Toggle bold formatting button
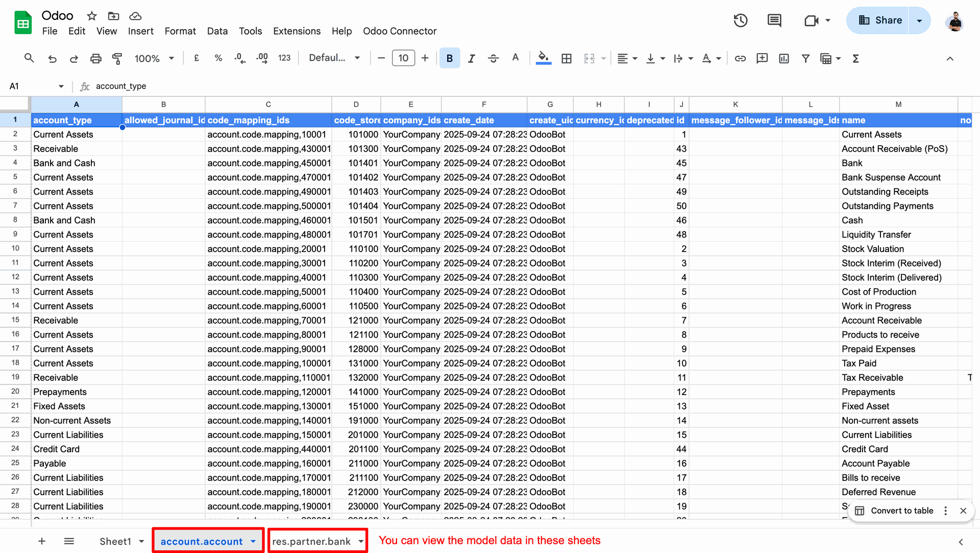Viewport: 980px width, 553px height. pyautogui.click(x=449, y=58)
